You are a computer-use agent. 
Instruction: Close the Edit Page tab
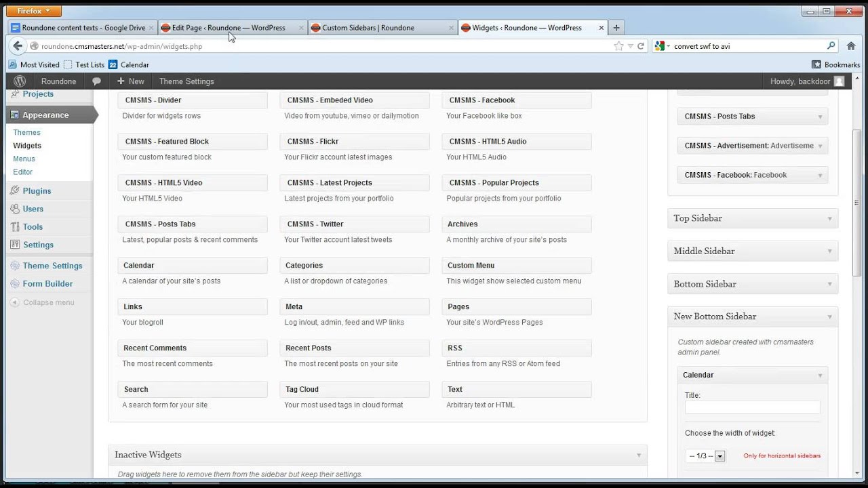pyautogui.click(x=301, y=28)
